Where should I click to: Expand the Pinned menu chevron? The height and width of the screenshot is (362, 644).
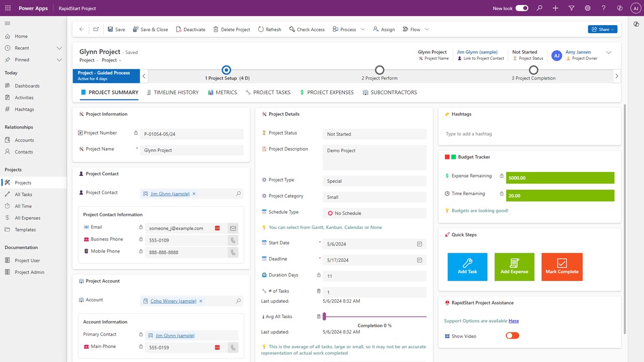click(x=59, y=60)
